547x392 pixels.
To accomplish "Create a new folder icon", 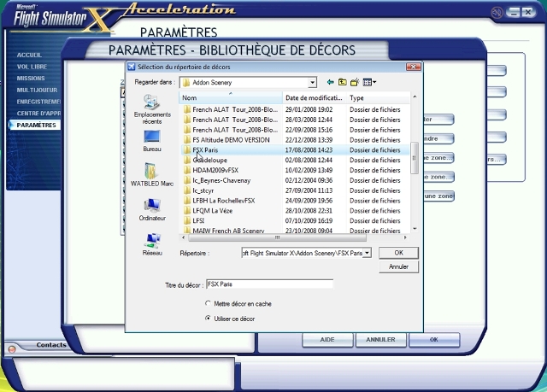I will point(355,82).
